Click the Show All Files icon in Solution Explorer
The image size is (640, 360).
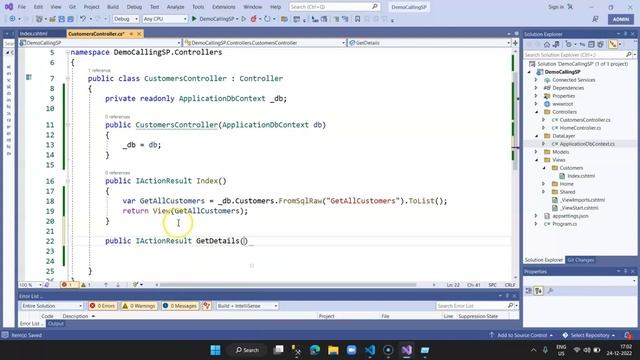600,44
